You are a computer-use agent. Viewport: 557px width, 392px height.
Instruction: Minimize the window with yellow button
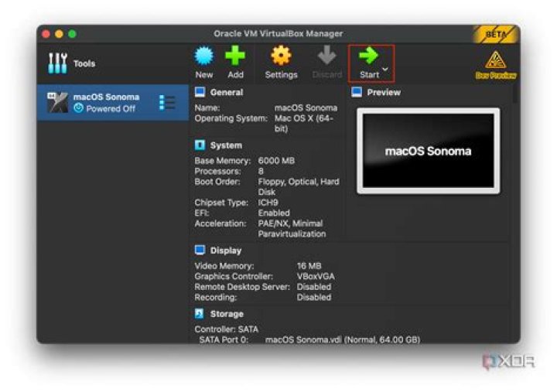click(x=59, y=34)
